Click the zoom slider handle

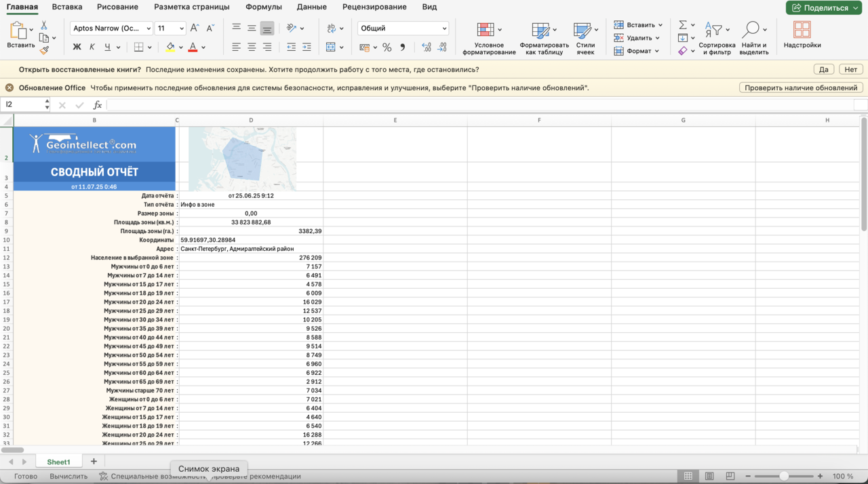[x=784, y=477]
